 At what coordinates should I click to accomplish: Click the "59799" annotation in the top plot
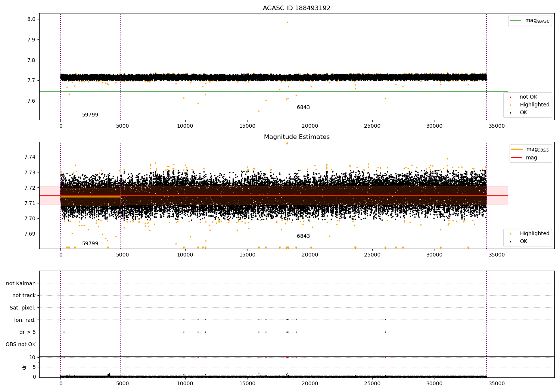(90, 115)
